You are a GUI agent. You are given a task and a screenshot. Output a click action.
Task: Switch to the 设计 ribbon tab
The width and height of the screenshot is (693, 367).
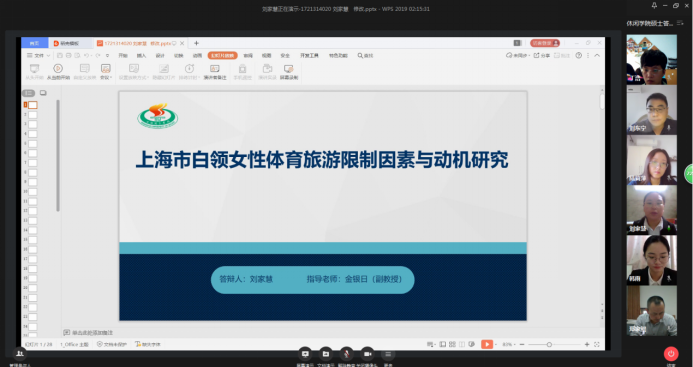click(160, 56)
